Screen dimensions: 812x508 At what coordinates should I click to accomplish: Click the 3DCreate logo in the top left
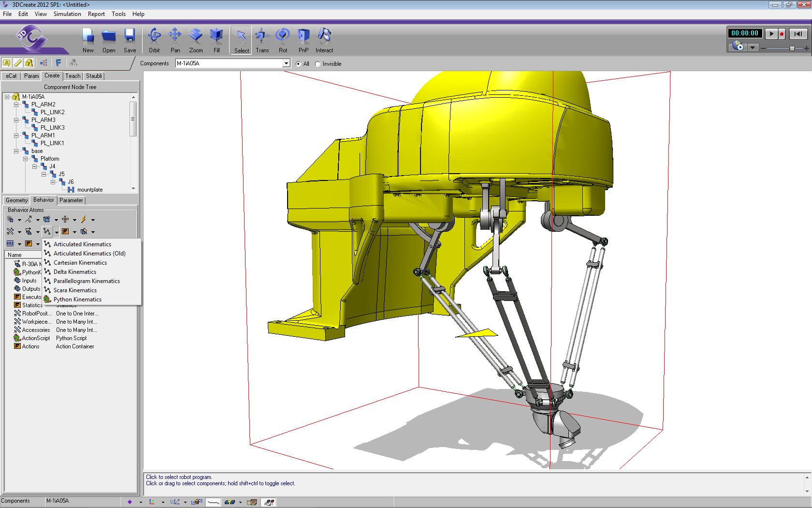(x=31, y=39)
